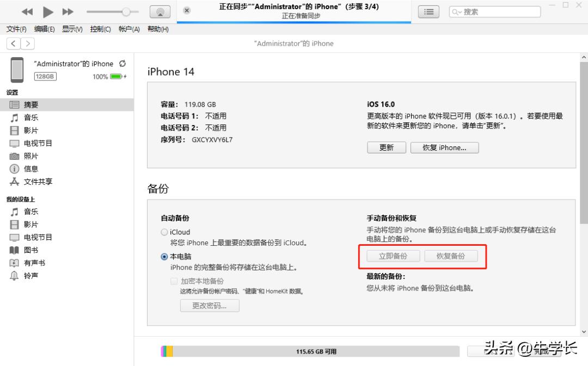Enable 加密本地备份 checkbox
The image size is (588, 366).
click(174, 281)
